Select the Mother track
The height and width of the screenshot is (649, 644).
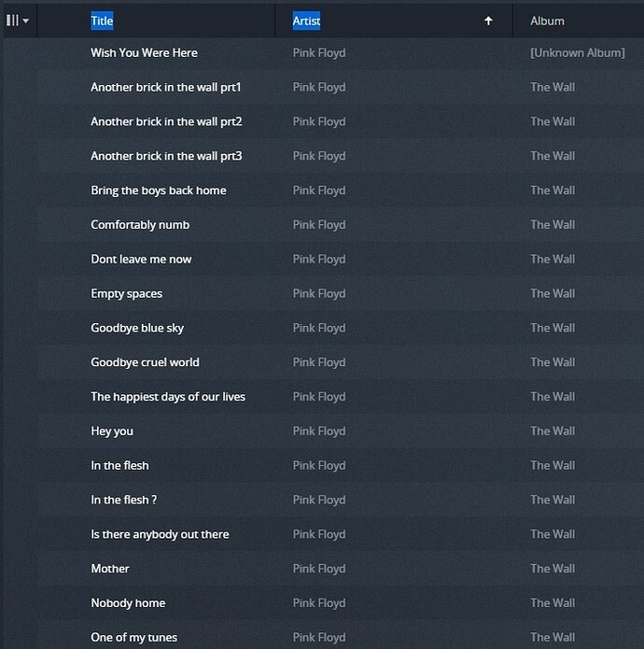pos(110,569)
